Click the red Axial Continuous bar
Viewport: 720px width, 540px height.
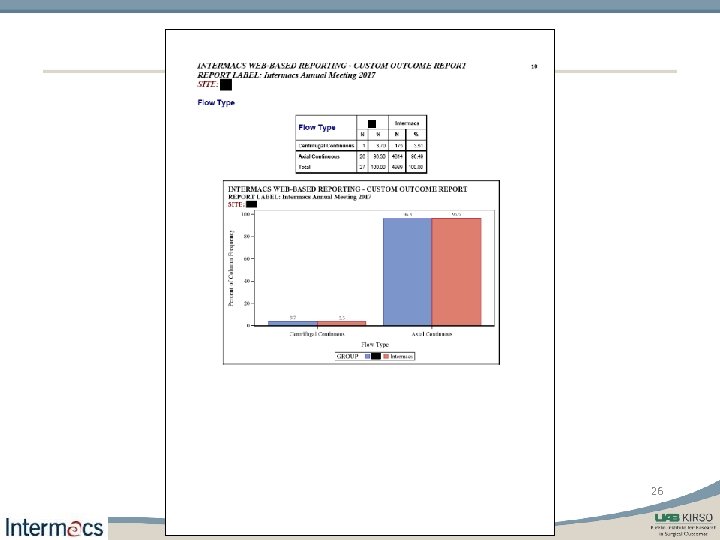point(456,272)
